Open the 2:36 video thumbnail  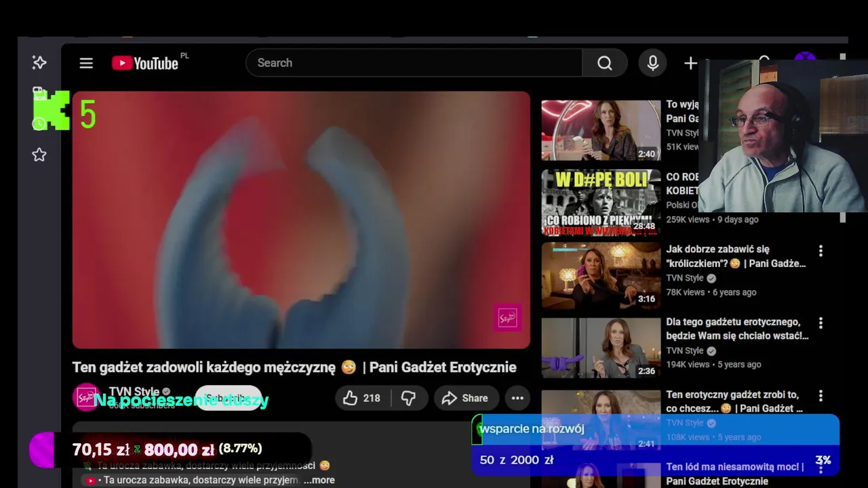[601, 348]
